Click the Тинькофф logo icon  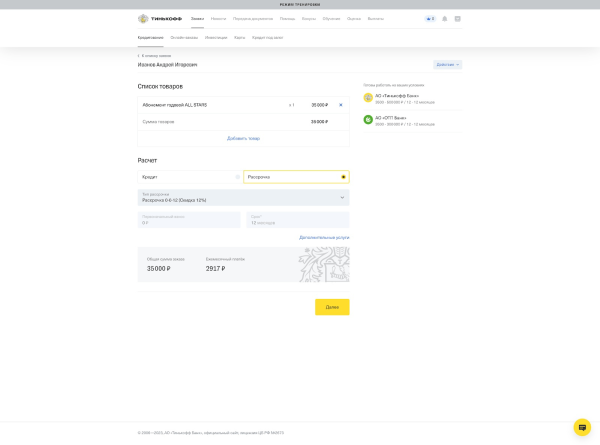click(143, 18)
